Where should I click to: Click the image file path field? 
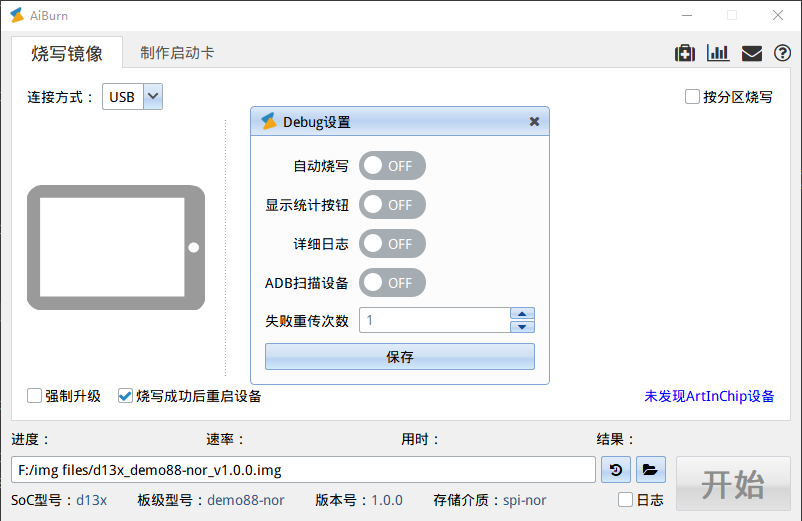pyautogui.click(x=303, y=469)
